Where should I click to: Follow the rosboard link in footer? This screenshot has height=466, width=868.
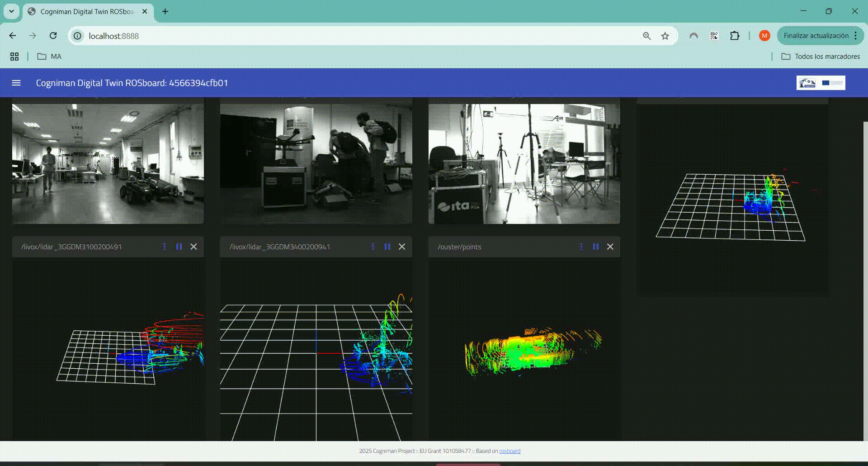coord(509,451)
